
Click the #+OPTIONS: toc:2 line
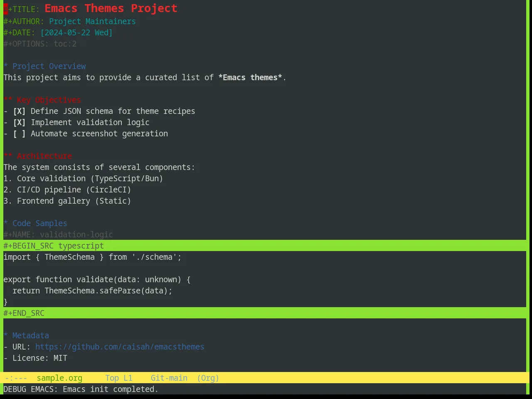40,44
